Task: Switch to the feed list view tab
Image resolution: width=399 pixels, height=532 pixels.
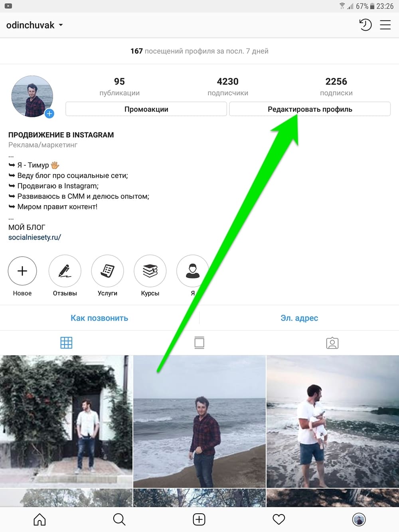Action: point(199,343)
